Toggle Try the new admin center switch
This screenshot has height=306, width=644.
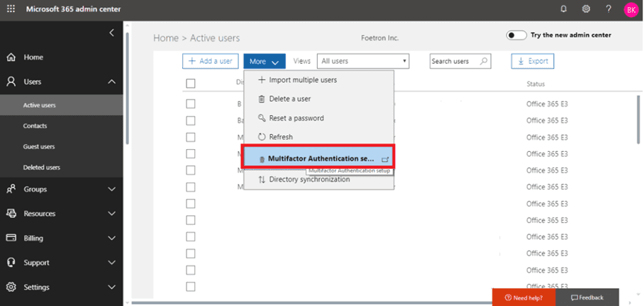coord(516,35)
